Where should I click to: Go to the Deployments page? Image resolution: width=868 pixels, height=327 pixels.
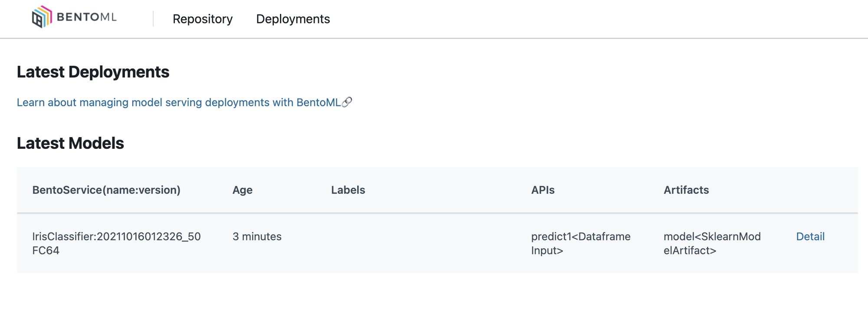point(293,19)
